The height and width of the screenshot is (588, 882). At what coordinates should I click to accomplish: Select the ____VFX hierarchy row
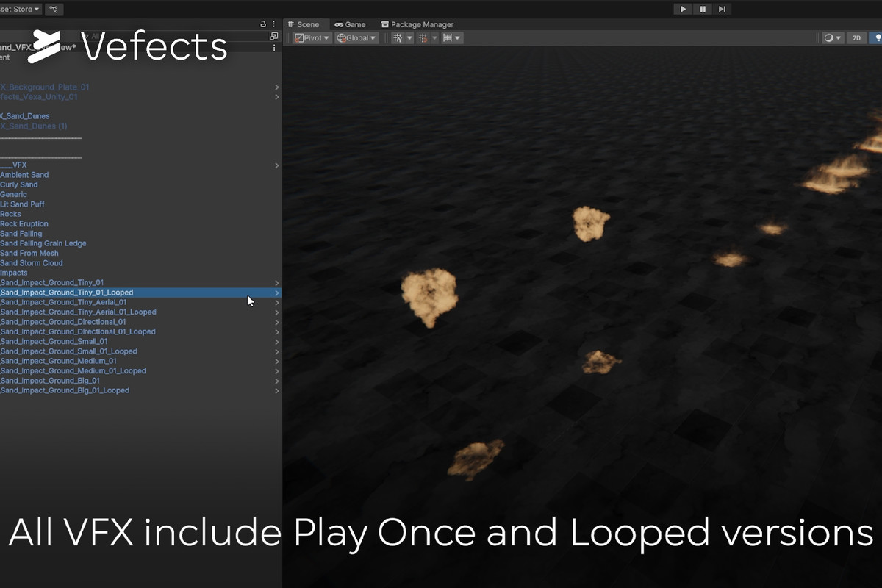13,165
